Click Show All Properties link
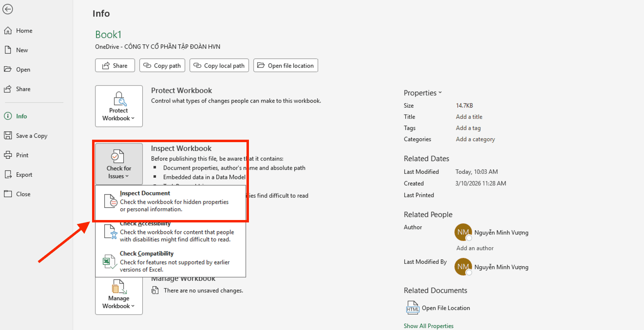Image resolution: width=644 pixels, height=330 pixels. click(x=429, y=326)
